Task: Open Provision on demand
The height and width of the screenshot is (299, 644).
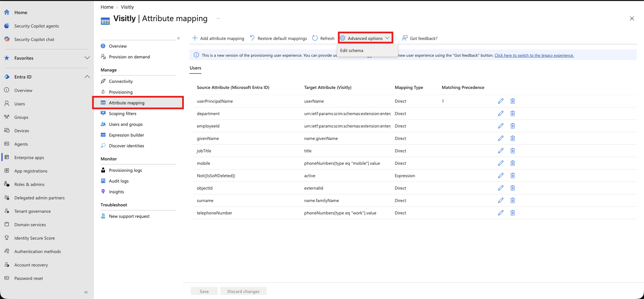Action: [129, 57]
